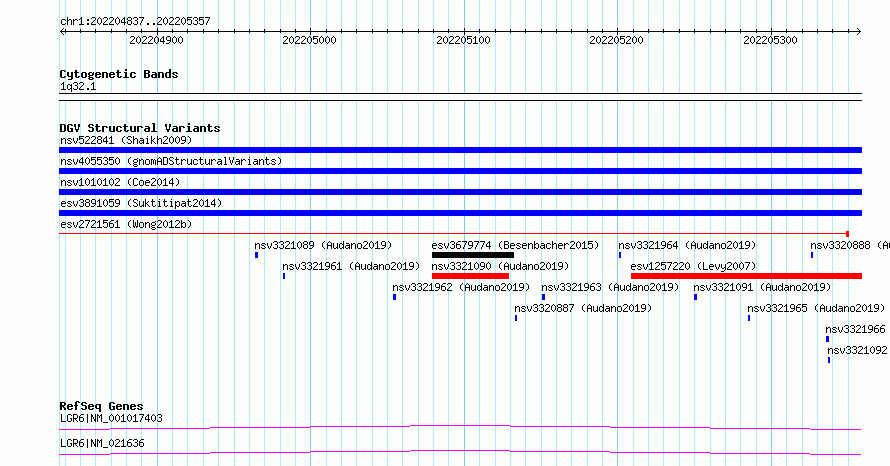890x466 pixels.
Task: Click the nsv3321090 (Audano2019) label
Action: (x=500, y=266)
